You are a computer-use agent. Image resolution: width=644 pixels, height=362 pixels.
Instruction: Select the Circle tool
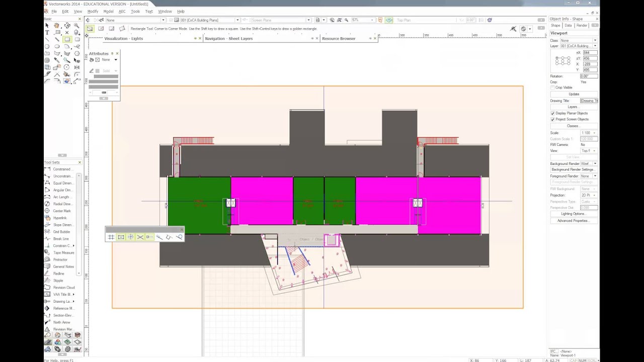47,46
